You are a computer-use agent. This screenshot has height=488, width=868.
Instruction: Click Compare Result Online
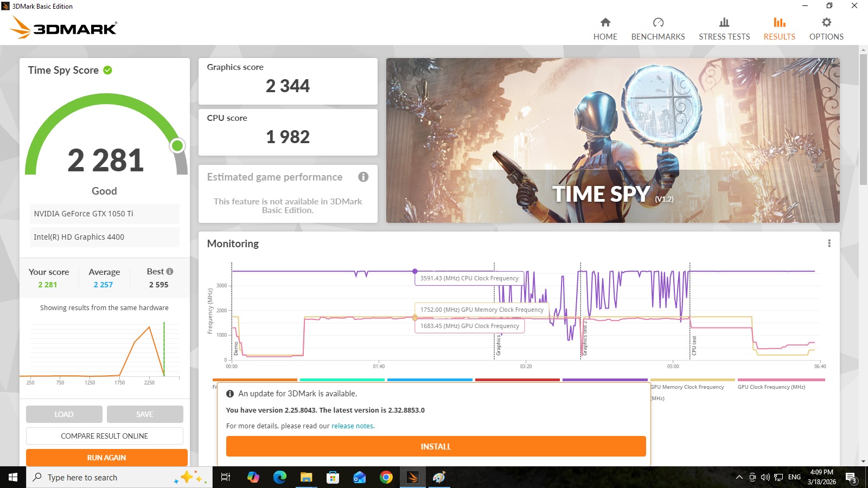coord(105,436)
